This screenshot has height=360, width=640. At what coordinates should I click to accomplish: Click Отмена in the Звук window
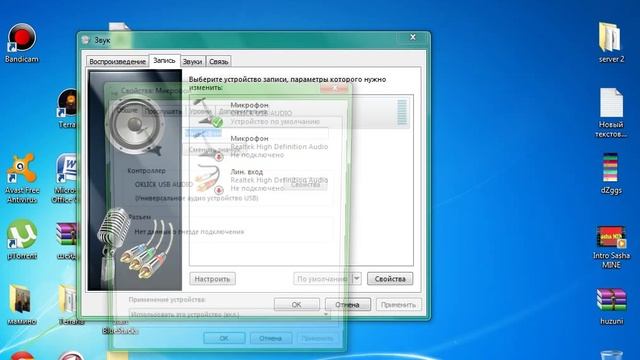347,304
